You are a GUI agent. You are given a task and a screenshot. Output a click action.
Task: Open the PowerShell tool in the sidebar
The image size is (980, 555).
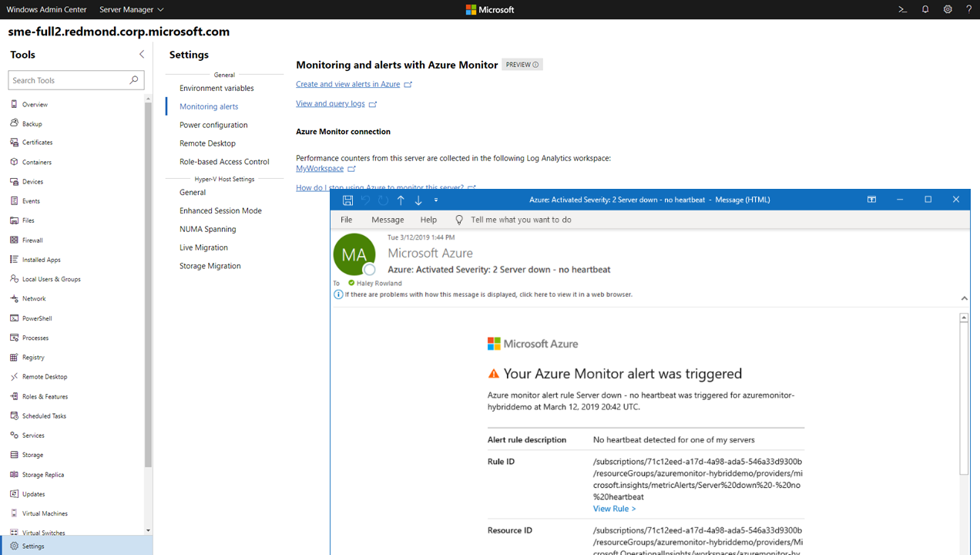click(35, 318)
